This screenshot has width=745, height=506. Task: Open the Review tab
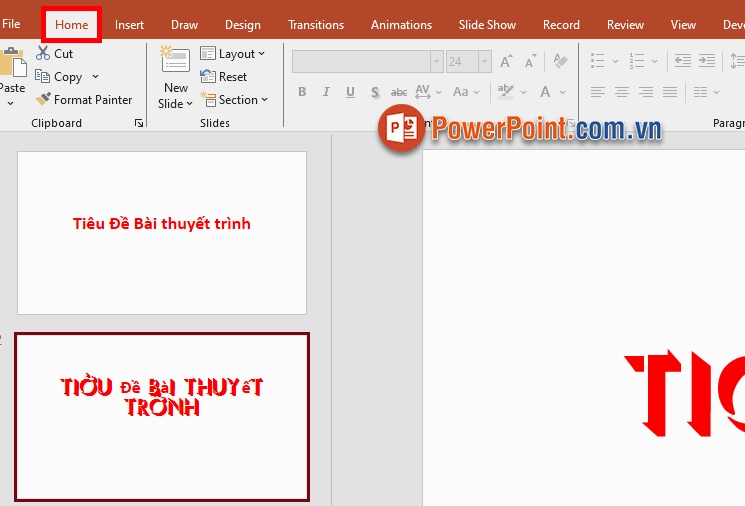[625, 25]
